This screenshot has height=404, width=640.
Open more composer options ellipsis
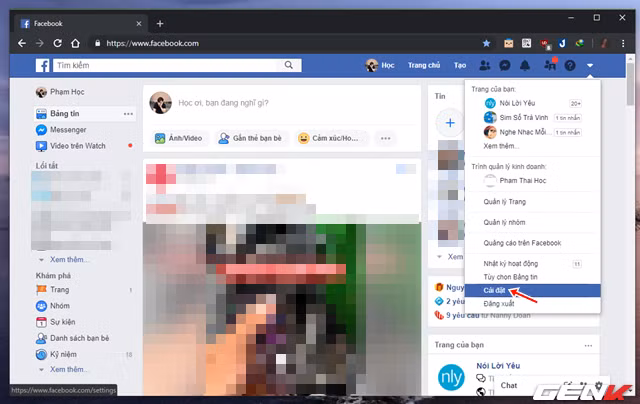pos(385,138)
